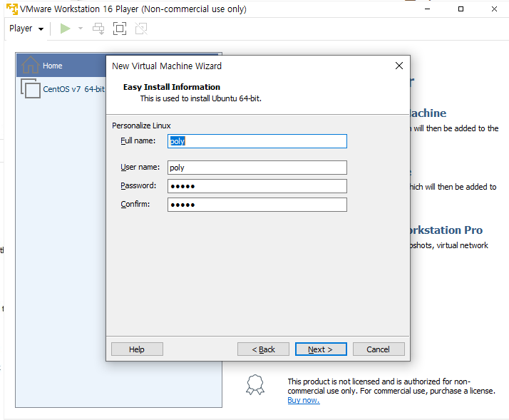
Task: Go back with the Back button
Action: 263,349
